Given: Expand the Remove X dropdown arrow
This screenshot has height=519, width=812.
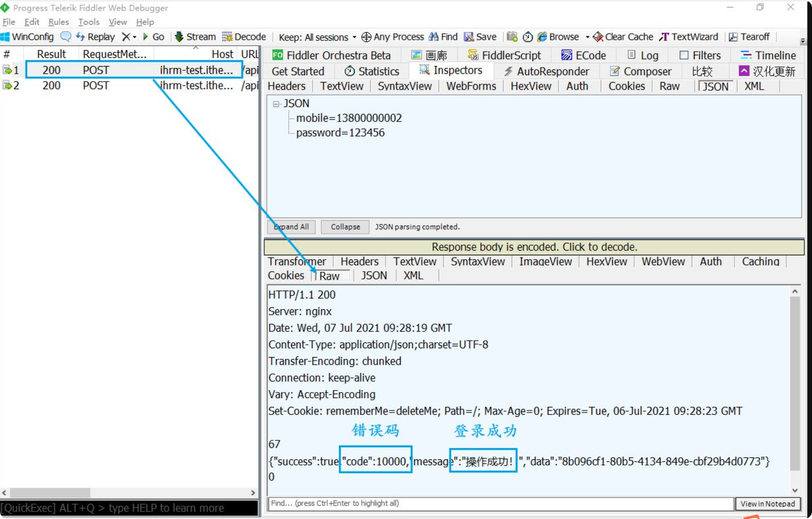Looking at the screenshot, I should tap(135, 37).
